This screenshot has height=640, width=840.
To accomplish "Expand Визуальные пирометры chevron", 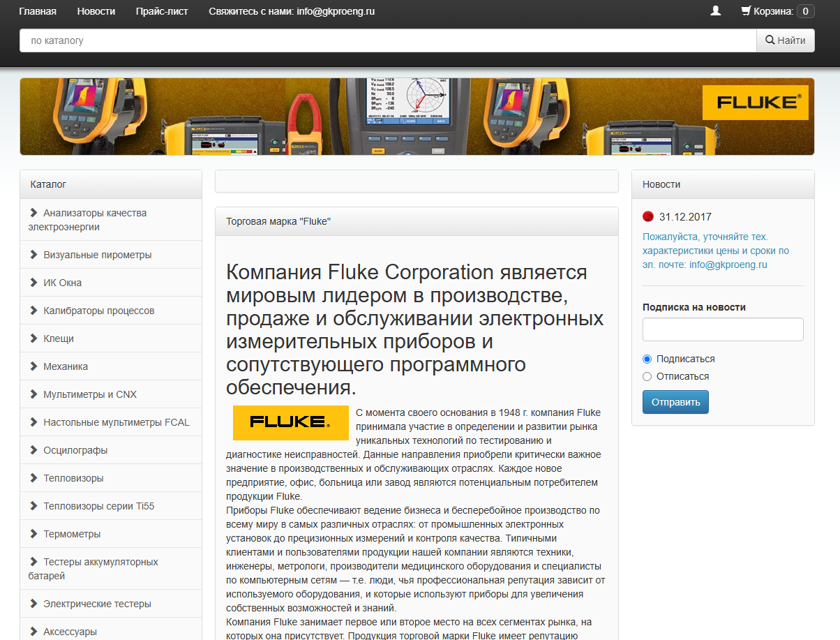I will tap(33, 254).
